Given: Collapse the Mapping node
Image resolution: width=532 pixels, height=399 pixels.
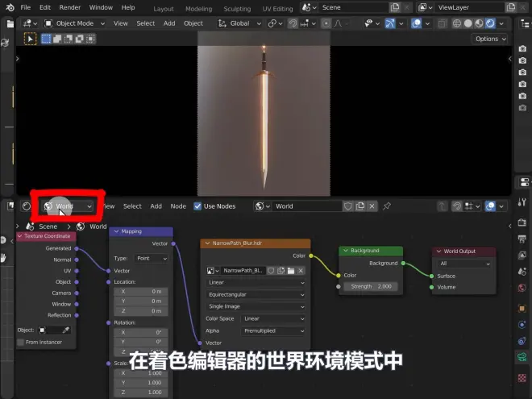Looking at the screenshot, I should click(x=116, y=231).
